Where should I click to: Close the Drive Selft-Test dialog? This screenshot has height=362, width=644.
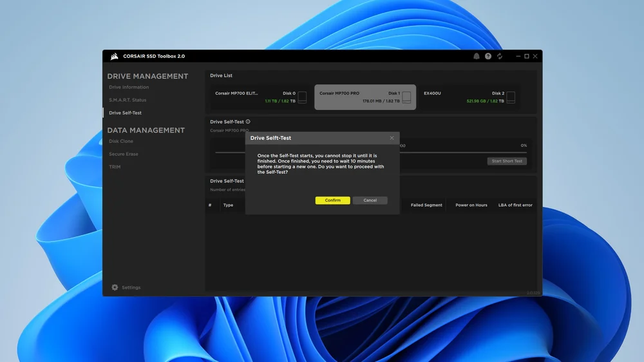point(392,138)
